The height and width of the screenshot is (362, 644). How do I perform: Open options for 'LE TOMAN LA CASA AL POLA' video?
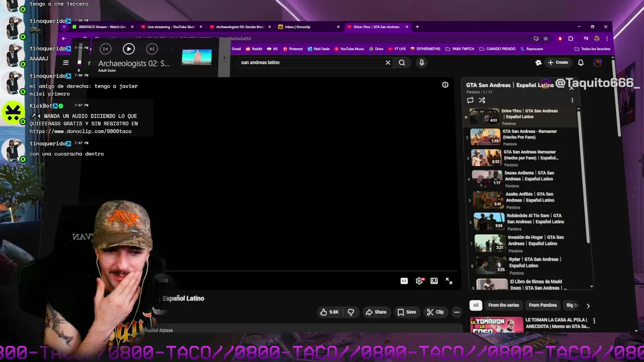[594, 321]
